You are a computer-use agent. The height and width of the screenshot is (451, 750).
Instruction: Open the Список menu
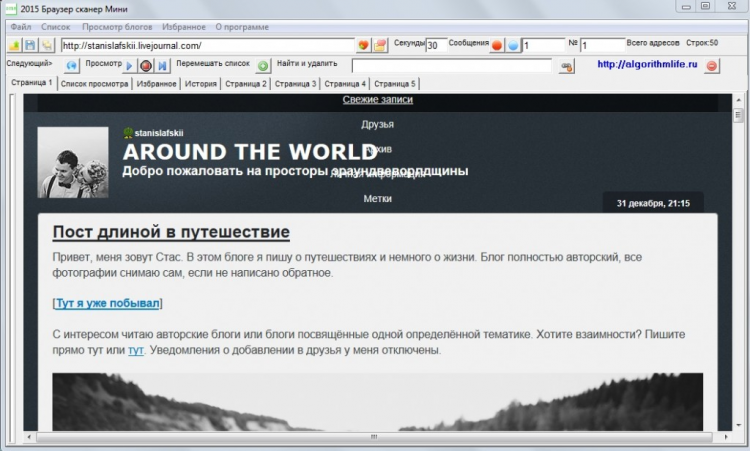click(55, 27)
